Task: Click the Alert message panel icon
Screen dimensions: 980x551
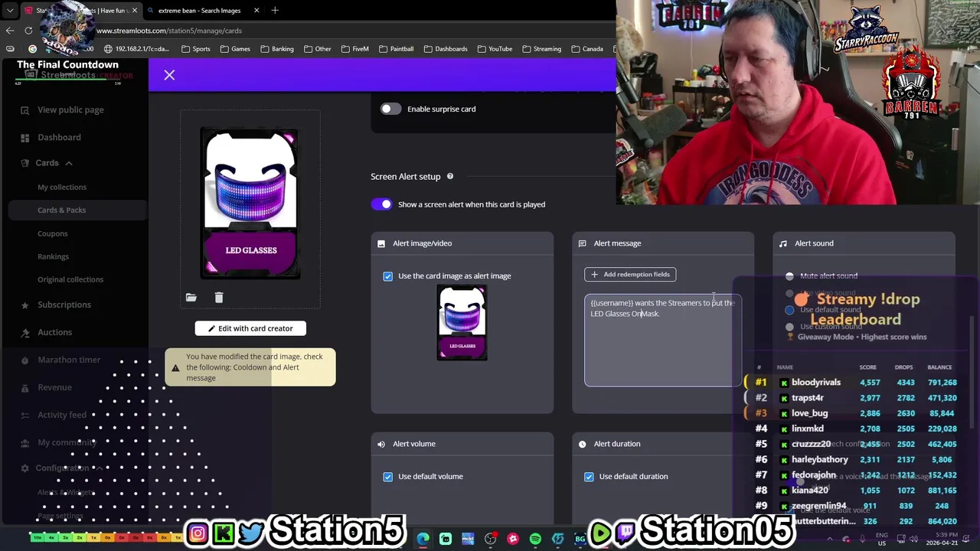Action: pos(582,243)
